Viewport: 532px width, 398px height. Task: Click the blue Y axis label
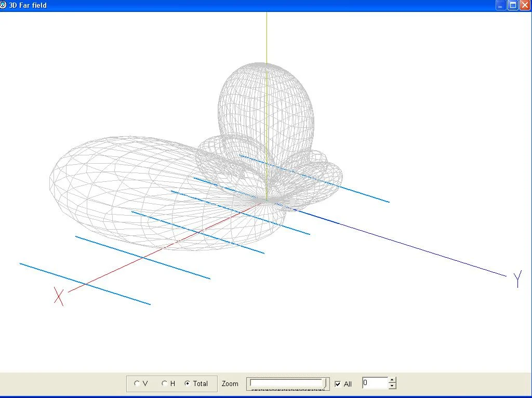tap(517, 279)
